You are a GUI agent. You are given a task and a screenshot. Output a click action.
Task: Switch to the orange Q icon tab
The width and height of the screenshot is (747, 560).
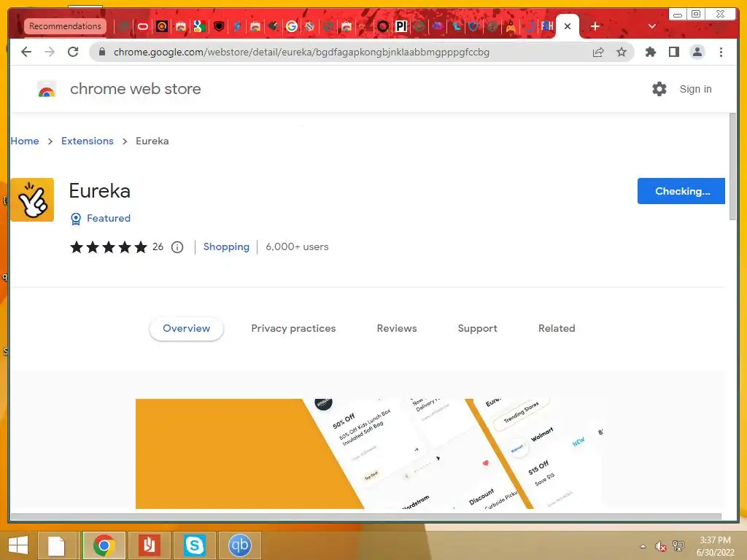pos(161,26)
